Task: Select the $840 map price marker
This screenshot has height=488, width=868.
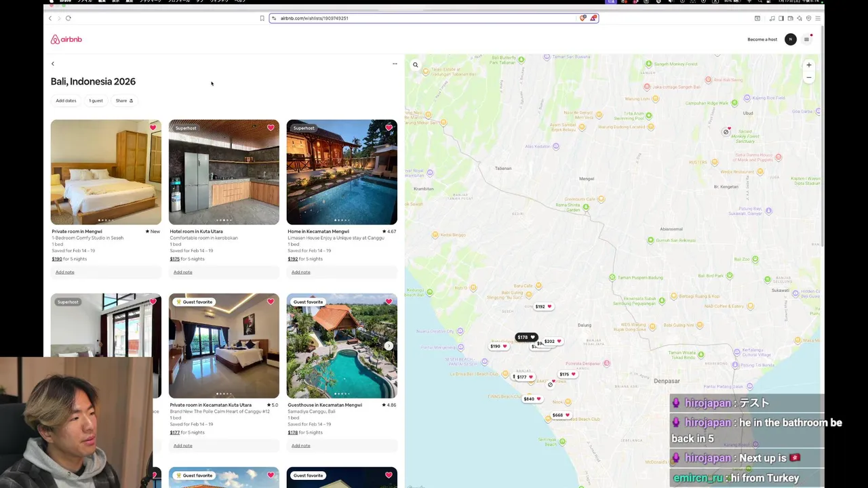Action: [x=532, y=399]
